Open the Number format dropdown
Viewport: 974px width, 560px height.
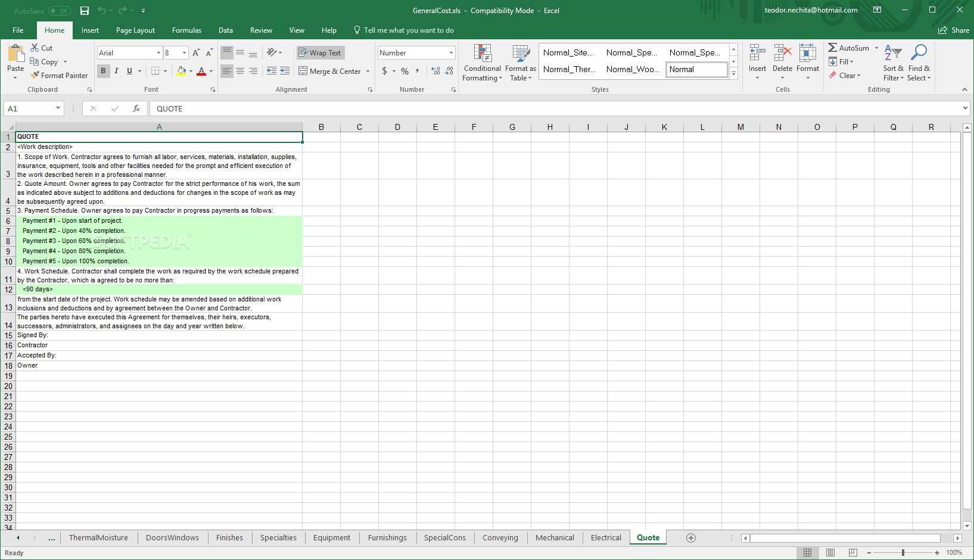pos(451,53)
